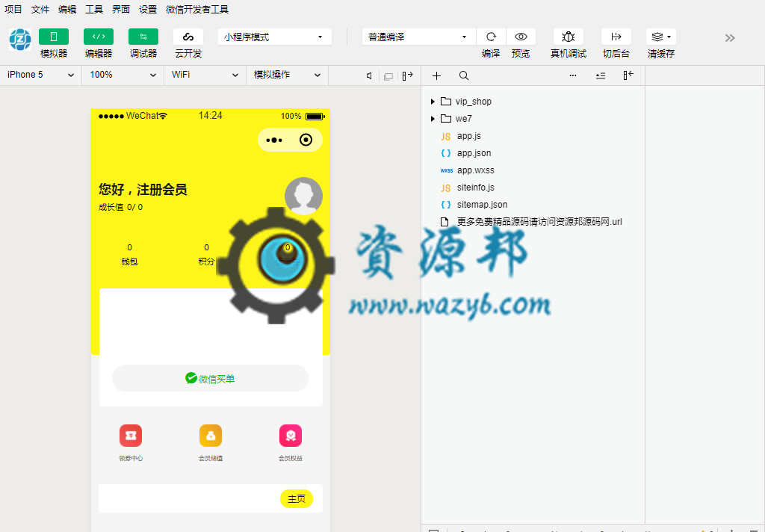Click the 编译 compile refresh icon
The height and width of the screenshot is (532, 765).
(x=491, y=37)
